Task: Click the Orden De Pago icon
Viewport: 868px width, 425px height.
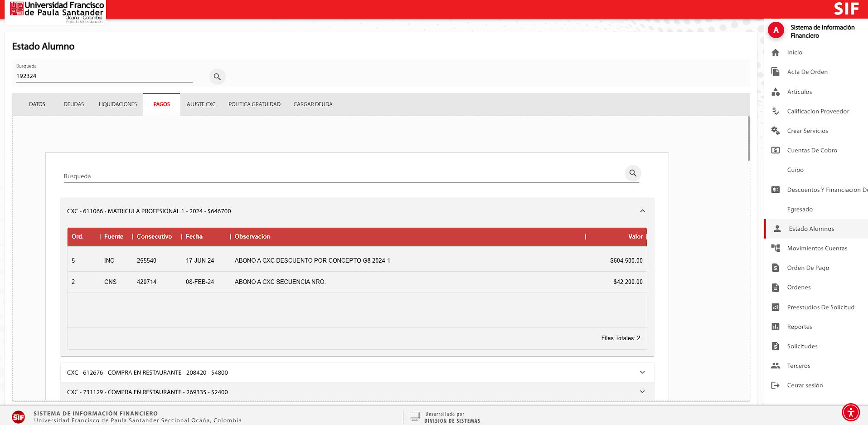Action: pyautogui.click(x=776, y=268)
